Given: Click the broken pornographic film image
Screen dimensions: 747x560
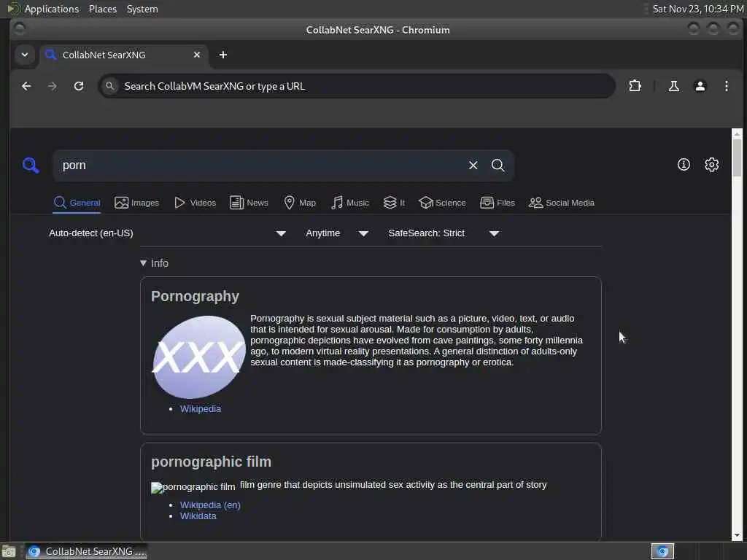Looking at the screenshot, I should point(193,487).
